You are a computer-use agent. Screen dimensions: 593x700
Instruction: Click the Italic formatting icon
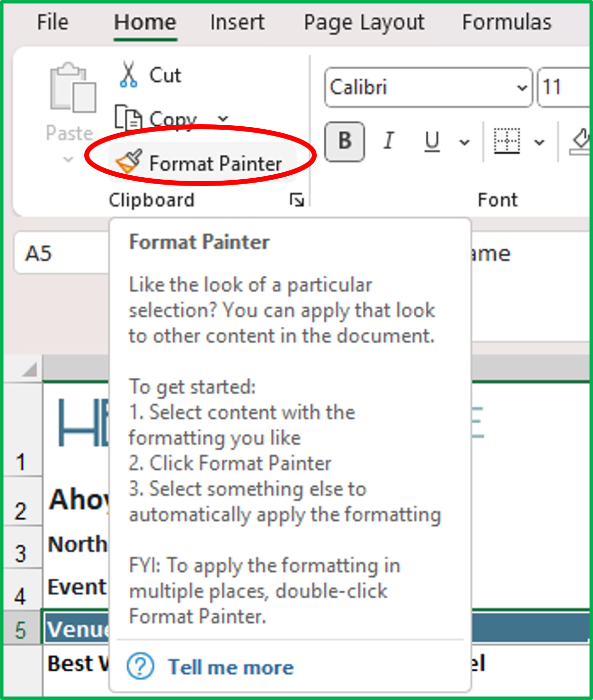[x=389, y=142]
